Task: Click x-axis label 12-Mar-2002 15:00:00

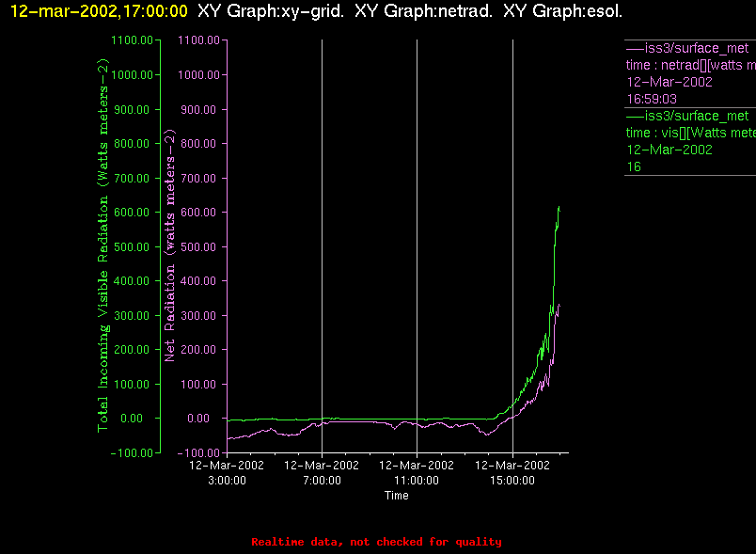Action: [512, 472]
